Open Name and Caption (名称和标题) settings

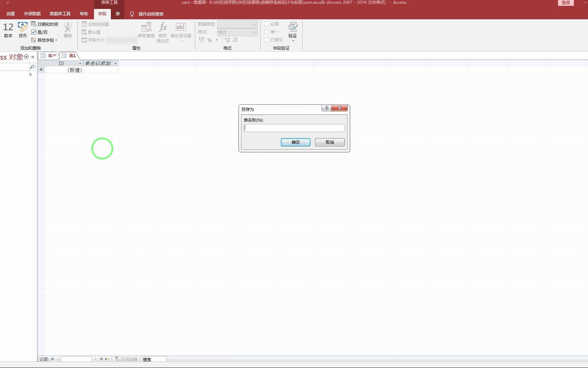click(95, 24)
